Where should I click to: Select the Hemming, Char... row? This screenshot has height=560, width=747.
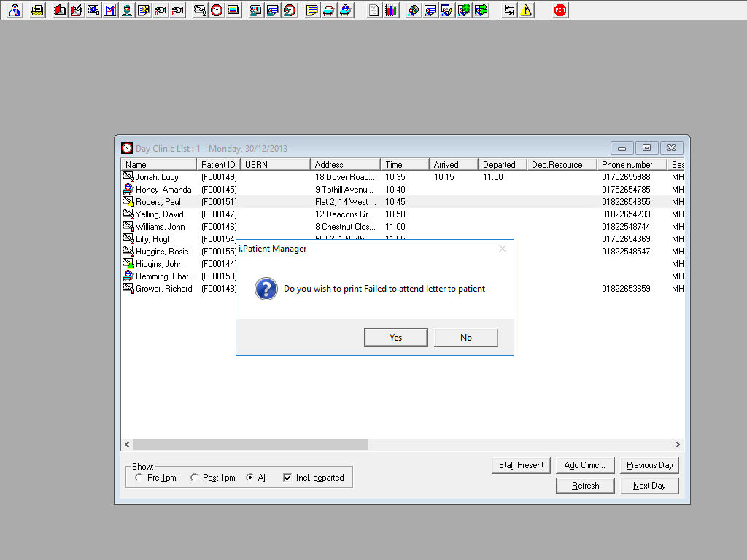[403, 276]
